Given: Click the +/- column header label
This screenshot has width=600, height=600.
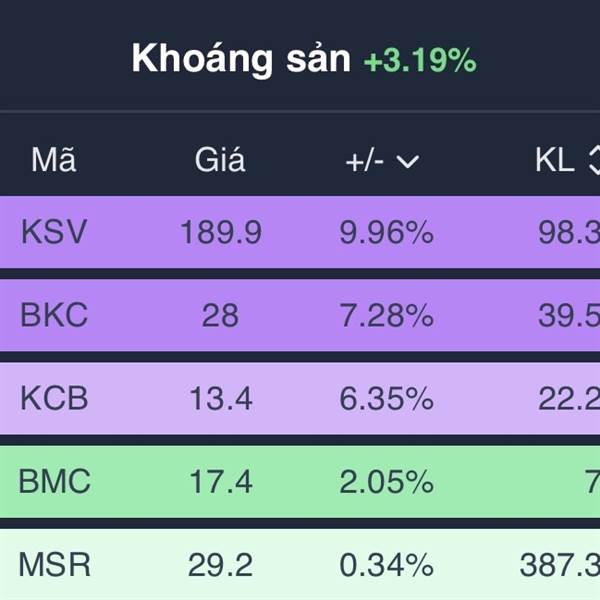Looking at the screenshot, I should 365,161.
